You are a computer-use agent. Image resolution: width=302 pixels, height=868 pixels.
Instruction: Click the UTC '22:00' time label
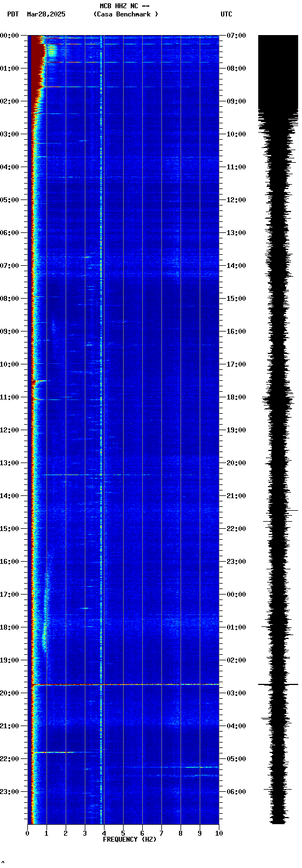[x=236, y=529]
